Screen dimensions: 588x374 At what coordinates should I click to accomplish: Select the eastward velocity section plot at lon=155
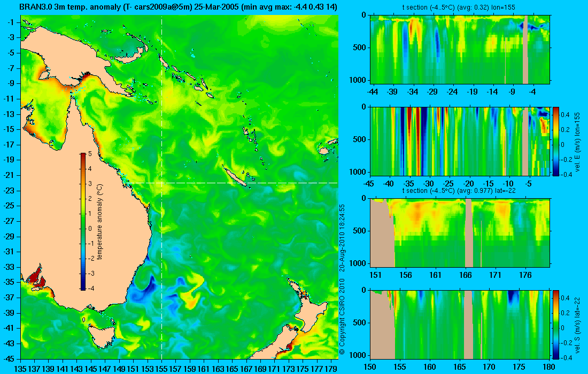[x=460, y=141]
